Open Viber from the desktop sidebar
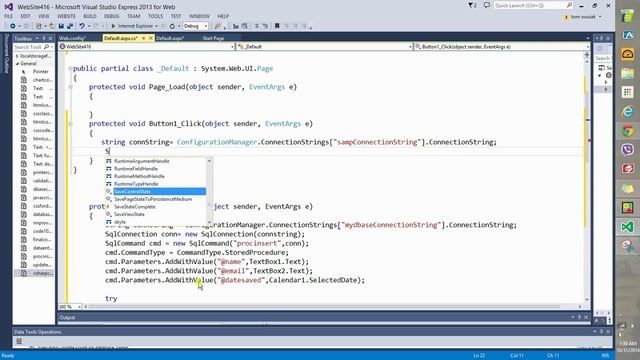640x360 pixels. pyautogui.click(x=627, y=149)
